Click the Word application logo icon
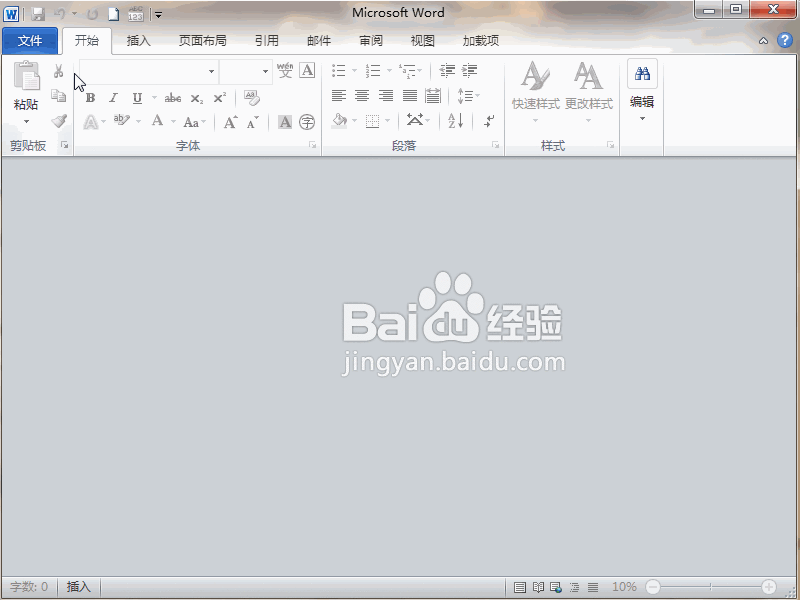 pos(11,14)
